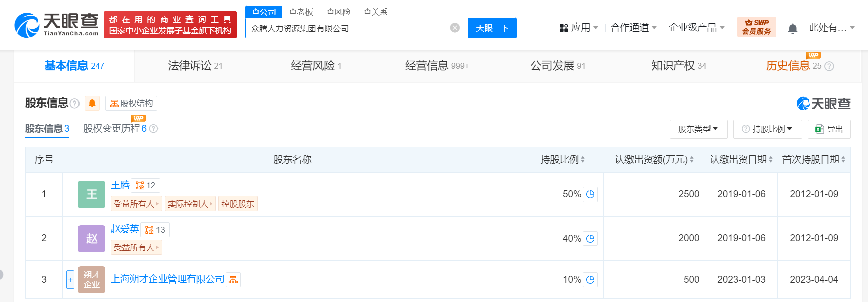The height and width of the screenshot is (302, 868).
Task: Export shareholder data with 导出 button
Action: pyautogui.click(x=829, y=129)
